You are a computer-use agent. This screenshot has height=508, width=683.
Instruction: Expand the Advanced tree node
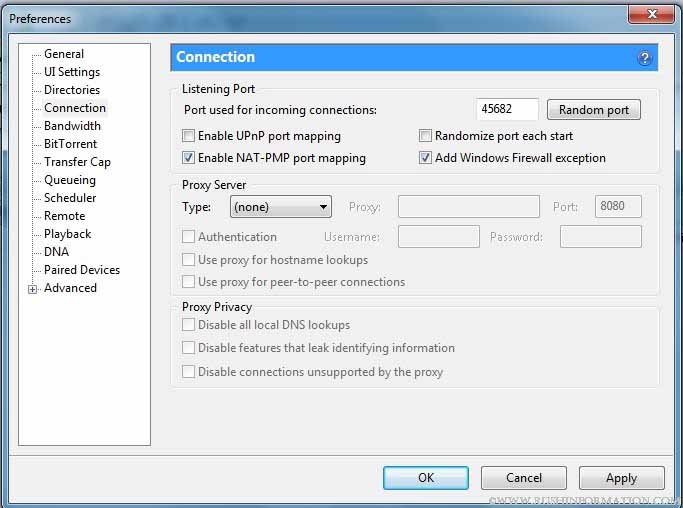tap(33, 289)
